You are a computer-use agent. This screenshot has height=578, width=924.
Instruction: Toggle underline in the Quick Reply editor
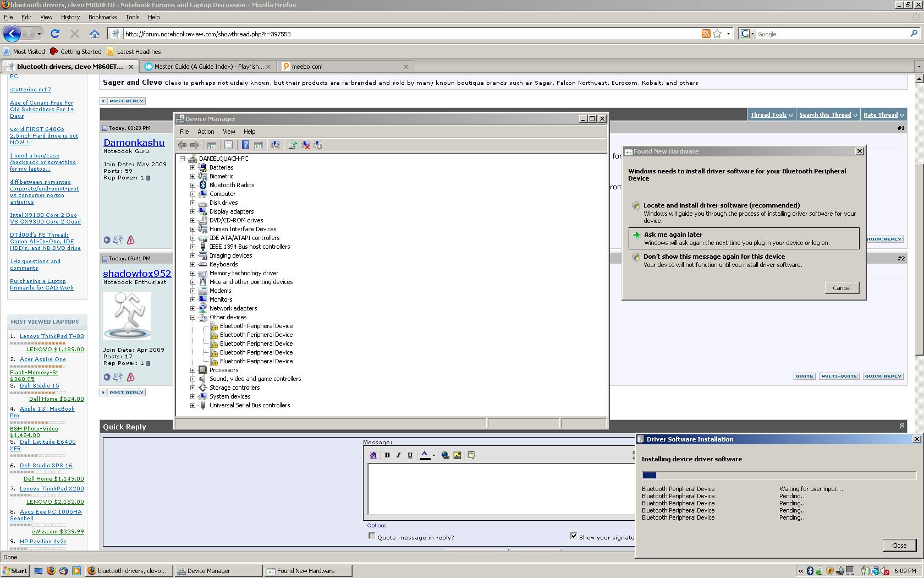(x=410, y=455)
